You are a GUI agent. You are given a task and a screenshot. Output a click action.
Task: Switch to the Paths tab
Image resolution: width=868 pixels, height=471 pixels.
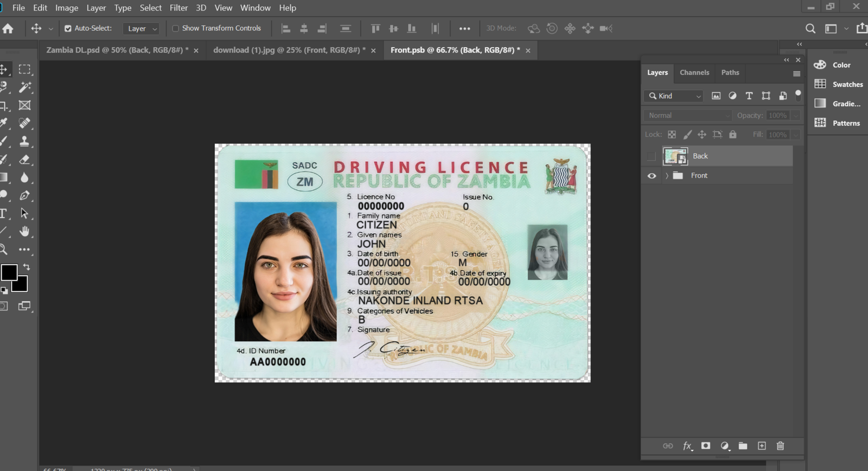tap(730, 72)
